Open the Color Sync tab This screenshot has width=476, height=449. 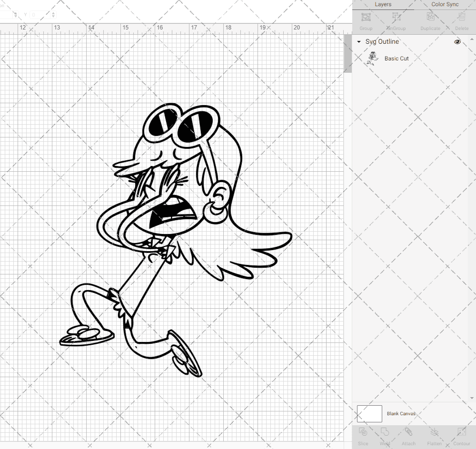pyautogui.click(x=445, y=5)
